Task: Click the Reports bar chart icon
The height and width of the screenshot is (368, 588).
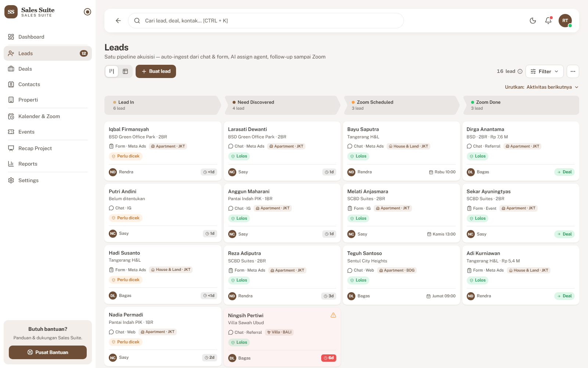Action: click(11, 164)
